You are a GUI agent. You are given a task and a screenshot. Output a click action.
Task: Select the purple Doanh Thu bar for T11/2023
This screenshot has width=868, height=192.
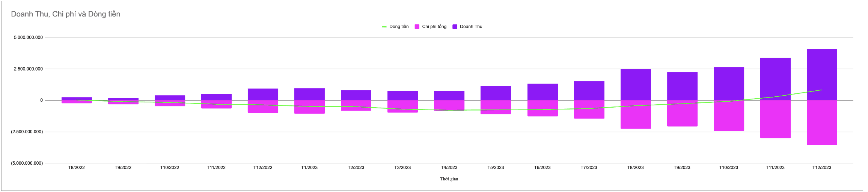[775, 79]
